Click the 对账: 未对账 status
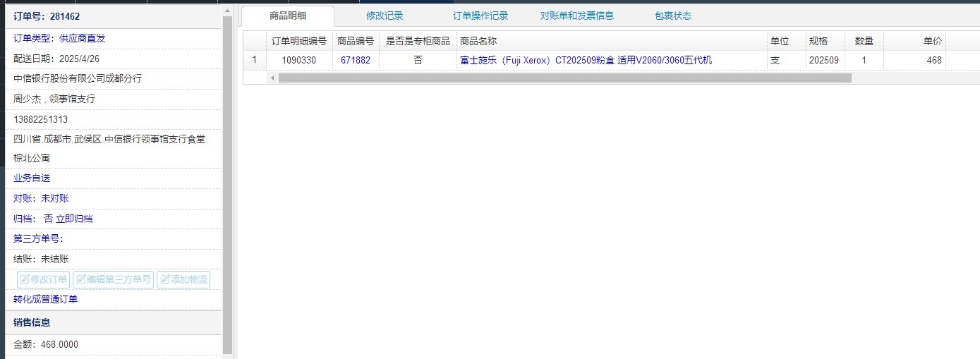Viewport: 980px width, 359px height. point(41,198)
